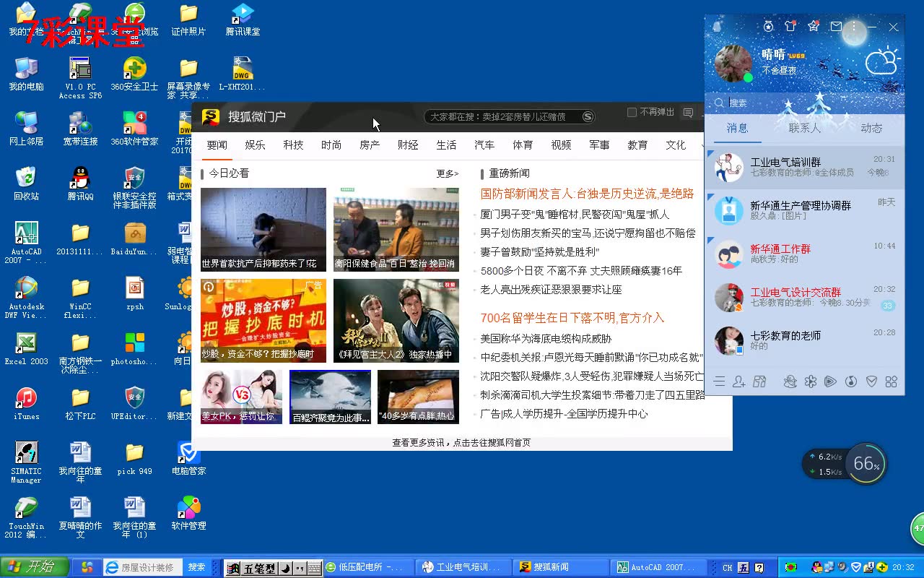
Task: Open the QQ mailbox icon
Action: tap(836, 26)
